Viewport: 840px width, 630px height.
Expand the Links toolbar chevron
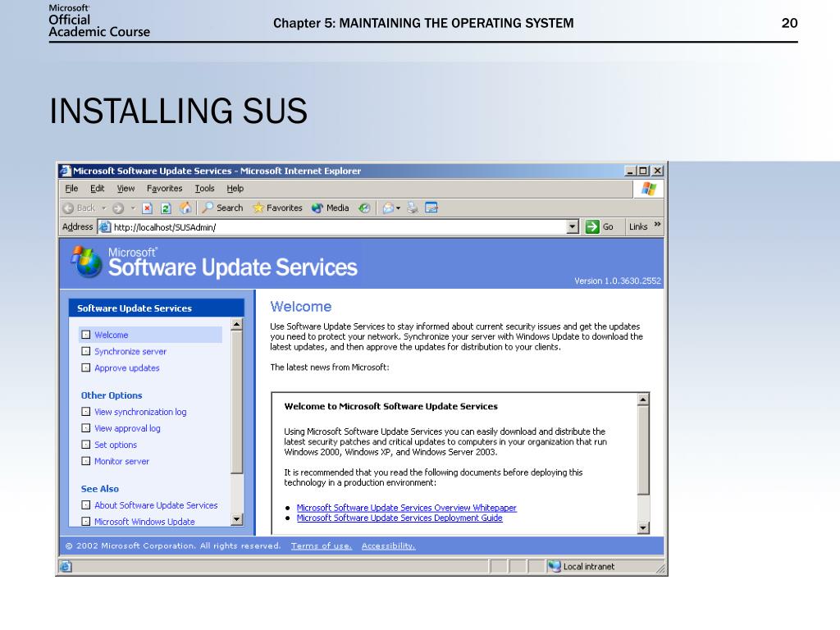click(657, 225)
